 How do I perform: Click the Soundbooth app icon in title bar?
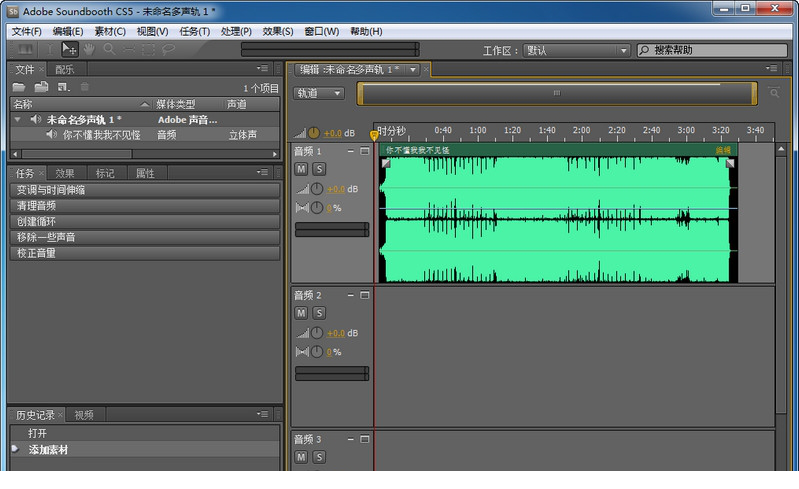(x=13, y=11)
